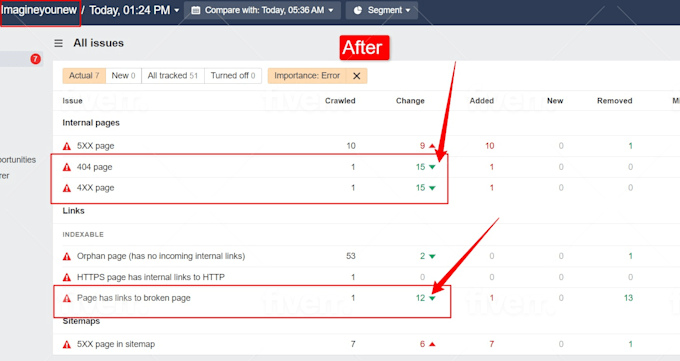
Task: Sort by the New column header
Action: pos(555,101)
